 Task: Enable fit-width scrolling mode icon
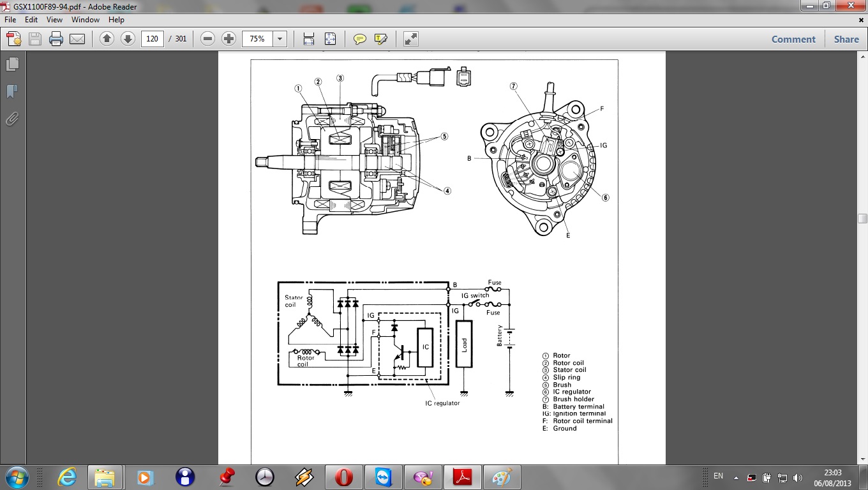(x=309, y=39)
